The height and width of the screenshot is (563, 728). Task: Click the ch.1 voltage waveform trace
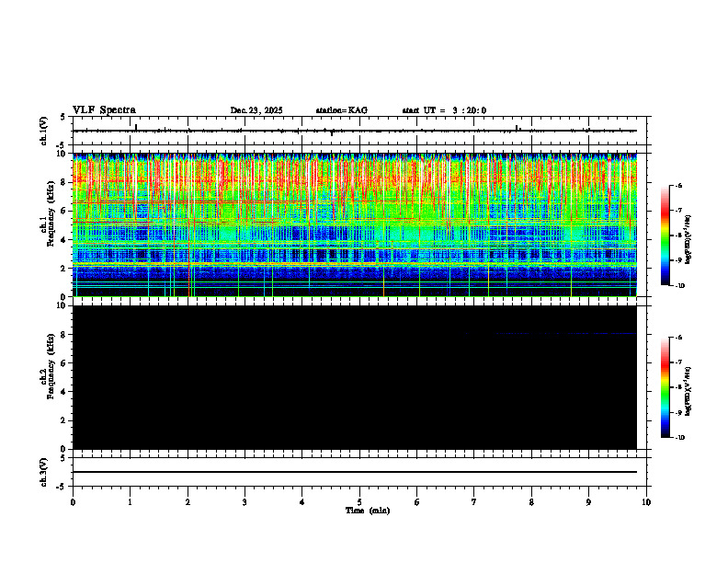tap(355, 131)
